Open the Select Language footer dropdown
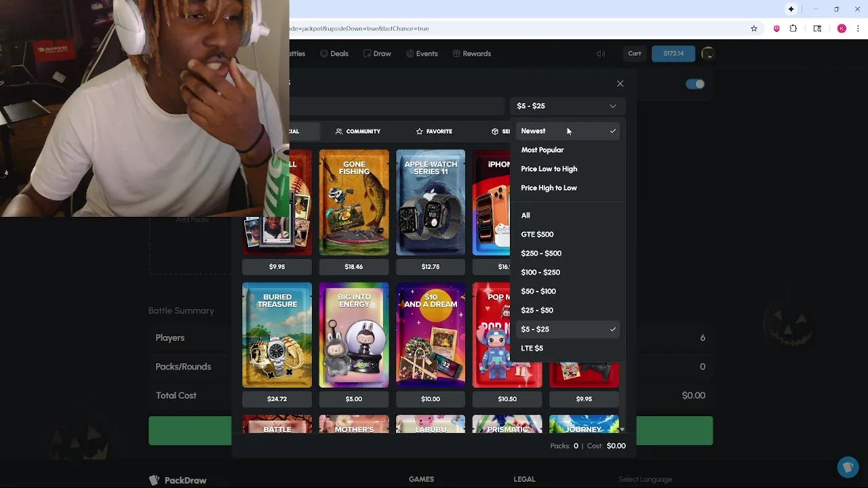Image resolution: width=868 pixels, height=488 pixels. (645, 479)
